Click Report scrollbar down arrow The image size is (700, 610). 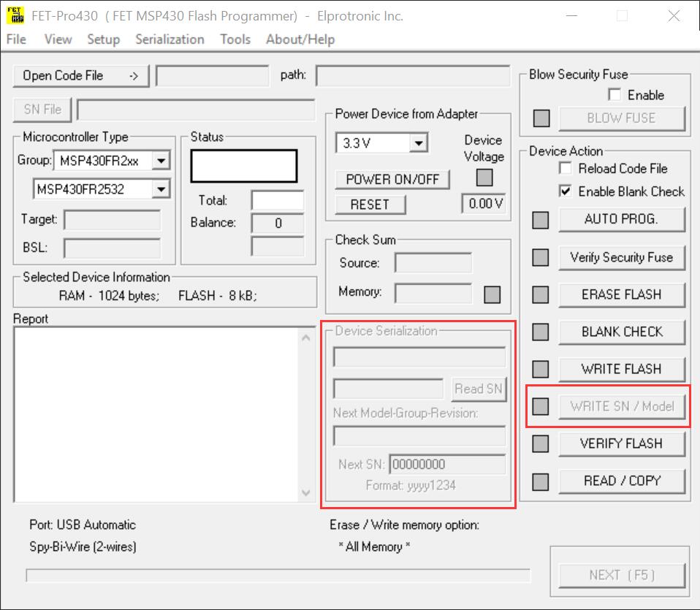click(306, 492)
